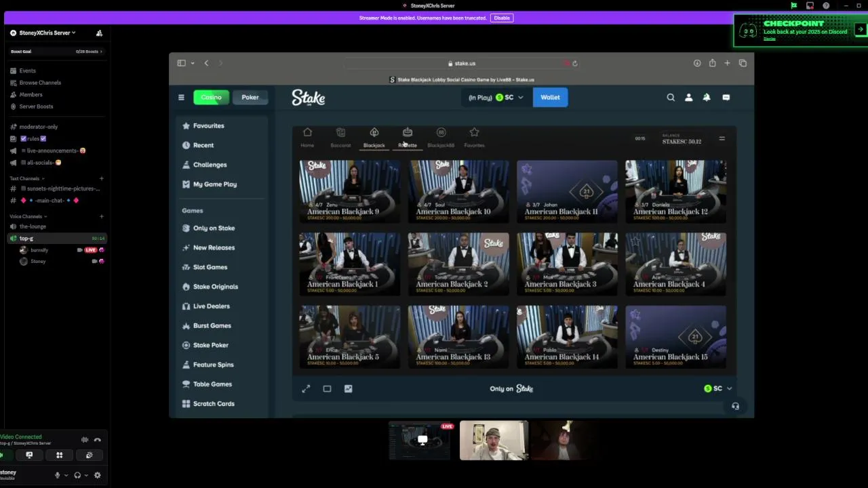
Task: Open the Discord Checkpoint 2025 banner
Action: pos(800,30)
